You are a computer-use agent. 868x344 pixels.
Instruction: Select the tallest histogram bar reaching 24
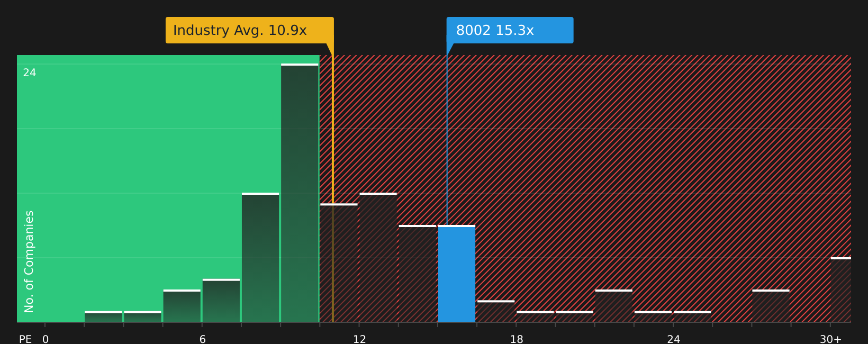click(x=300, y=193)
